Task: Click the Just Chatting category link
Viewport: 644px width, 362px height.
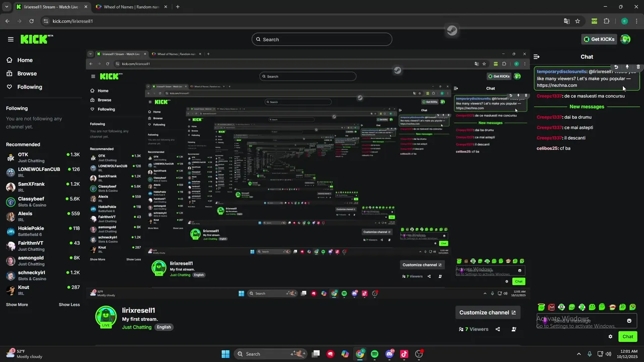Action: [x=136, y=327]
